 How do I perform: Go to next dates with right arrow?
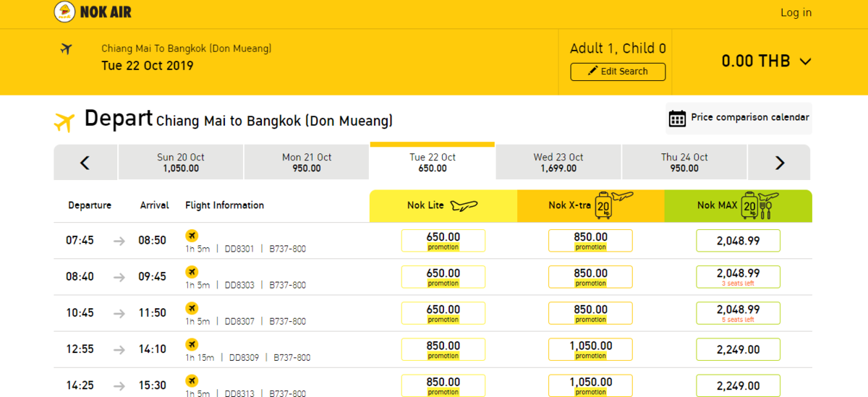pyautogui.click(x=780, y=163)
